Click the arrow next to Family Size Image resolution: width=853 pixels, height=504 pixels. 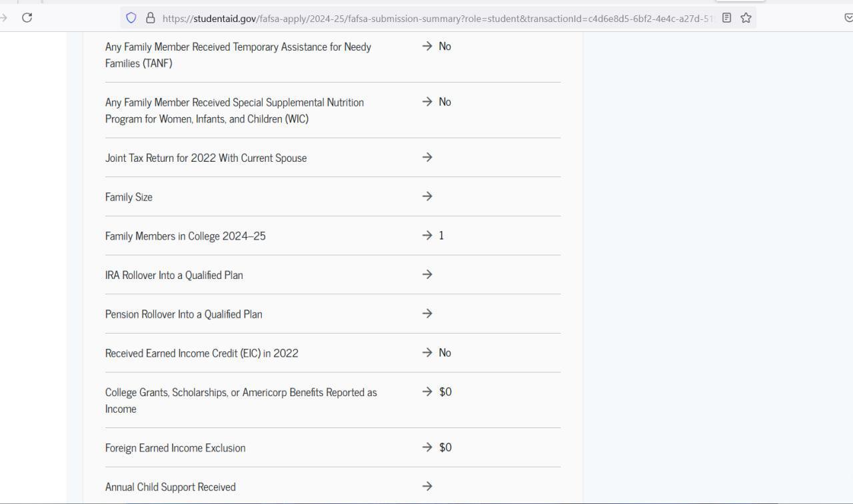(x=427, y=196)
